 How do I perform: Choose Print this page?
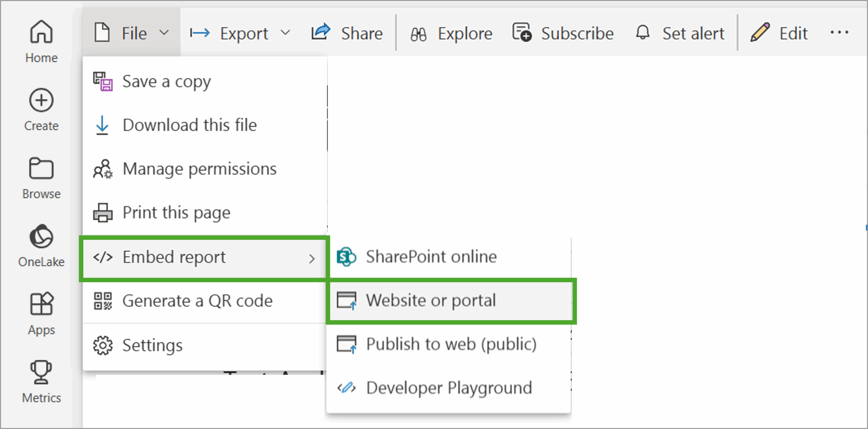pos(205,213)
